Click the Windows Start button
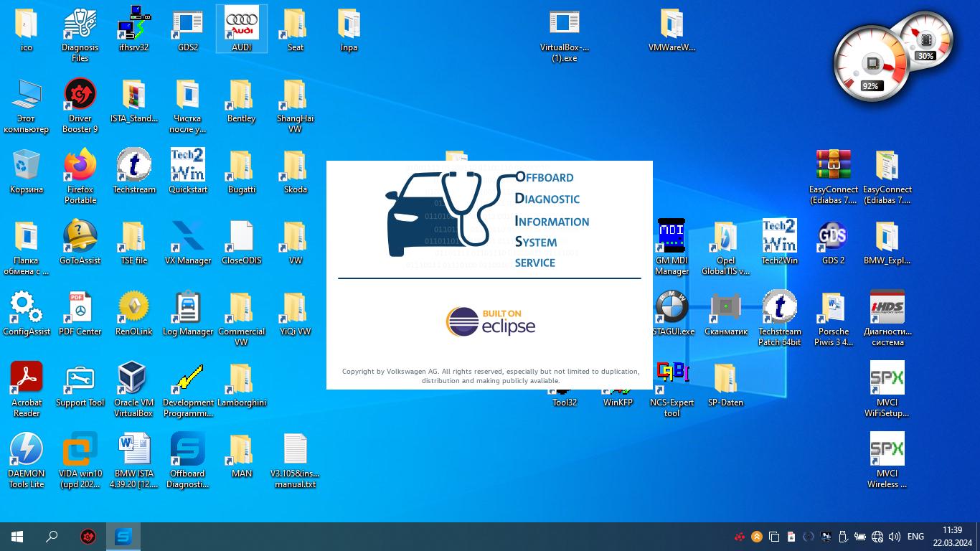The image size is (980, 551). point(17,537)
